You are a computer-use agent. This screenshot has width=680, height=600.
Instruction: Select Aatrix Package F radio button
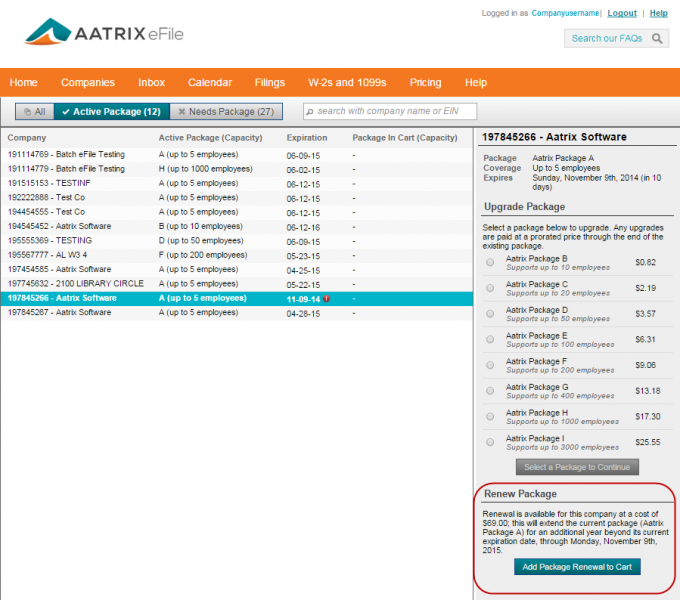[490, 365]
